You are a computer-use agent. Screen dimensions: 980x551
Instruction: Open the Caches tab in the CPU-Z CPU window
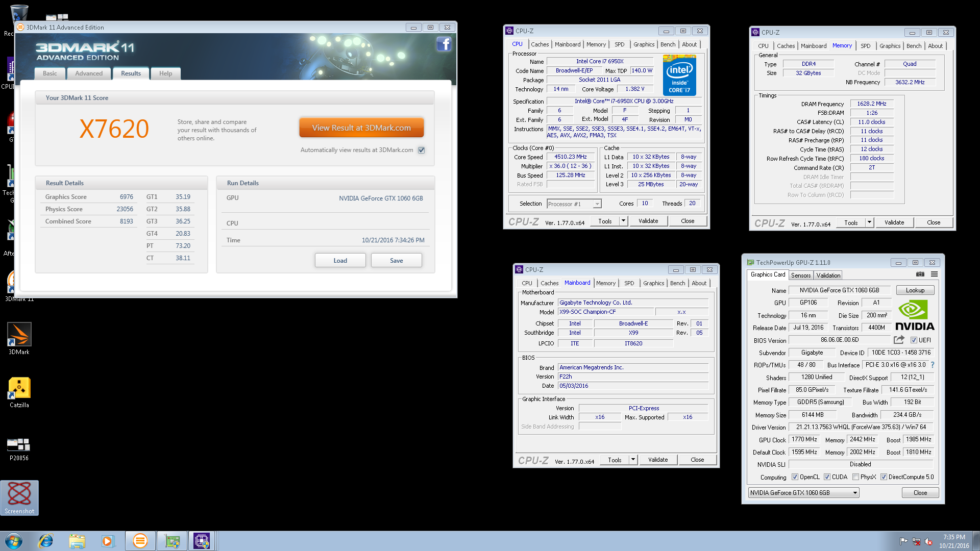click(x=540, y=44)
